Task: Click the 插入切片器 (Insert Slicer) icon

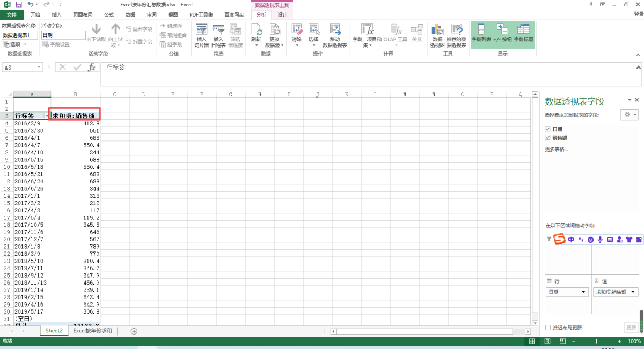Action: click(201, 31)
